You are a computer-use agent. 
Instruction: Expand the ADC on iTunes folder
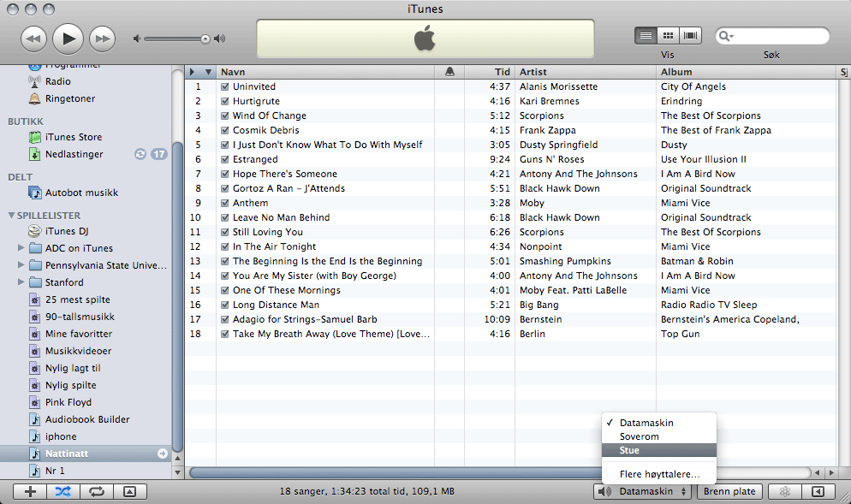tap(21, 248)
